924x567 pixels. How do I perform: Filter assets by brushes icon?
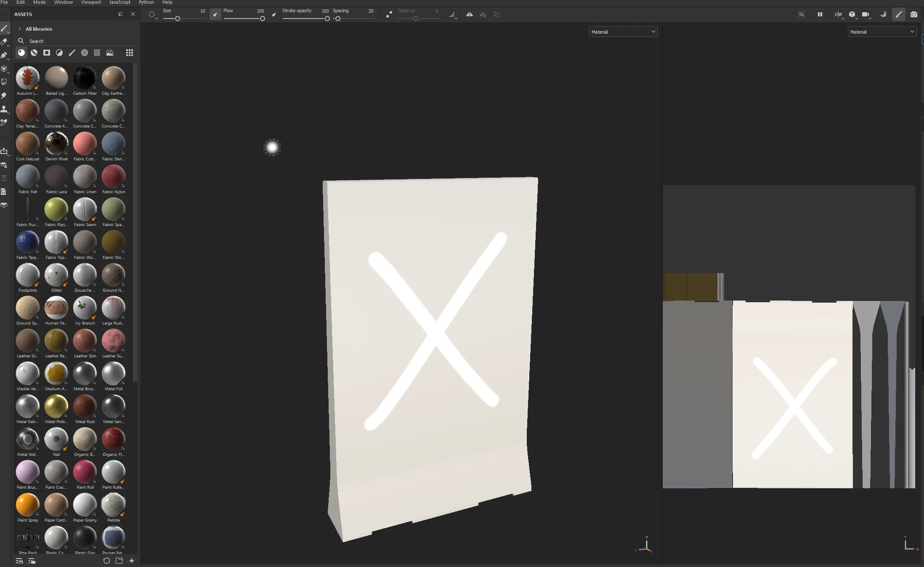pyautogui.click(x=72, y=53)
